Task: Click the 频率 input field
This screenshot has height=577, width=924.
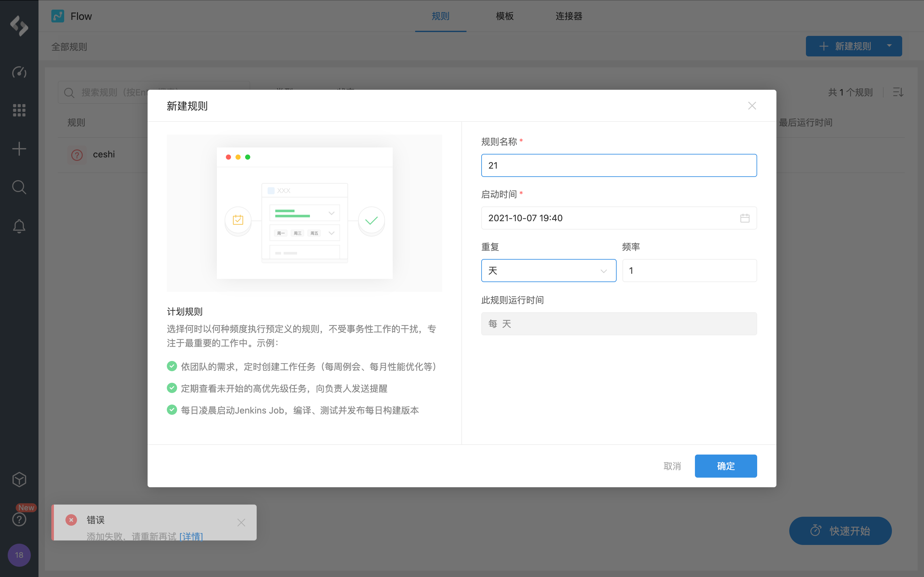Action: coord(689,271)
